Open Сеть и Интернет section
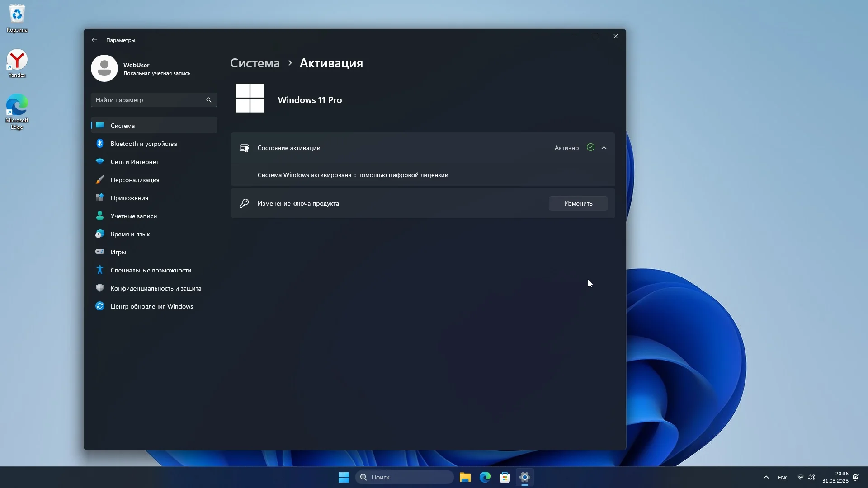868x488 pixels. [134, 162]
